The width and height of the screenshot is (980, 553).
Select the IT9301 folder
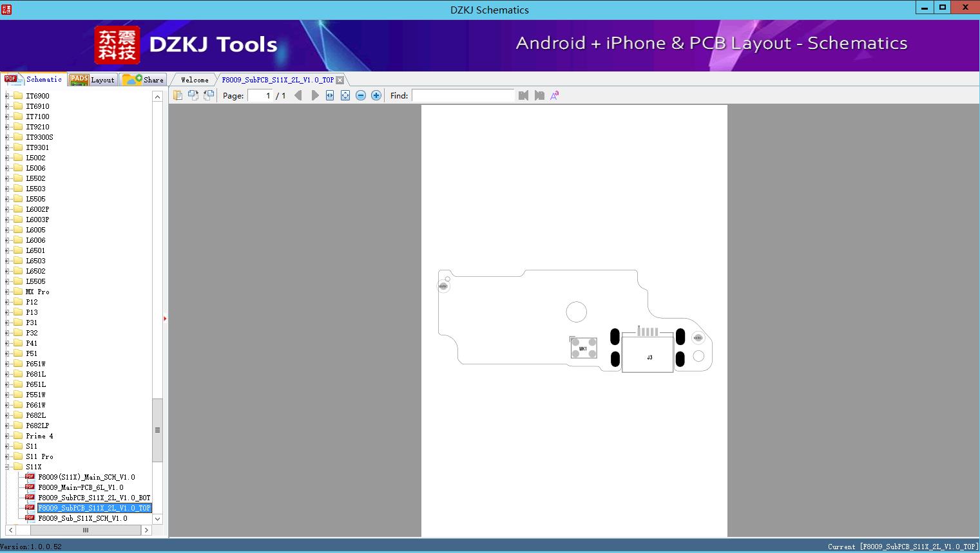coord(37,147)
